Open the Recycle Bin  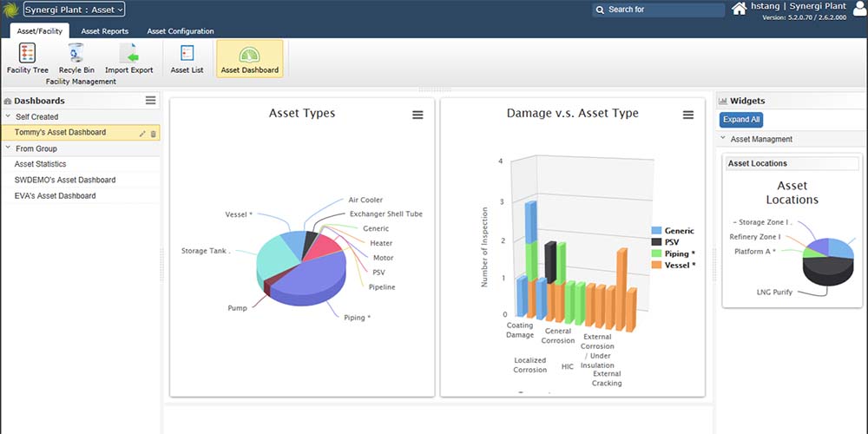(x=76, y=58)
